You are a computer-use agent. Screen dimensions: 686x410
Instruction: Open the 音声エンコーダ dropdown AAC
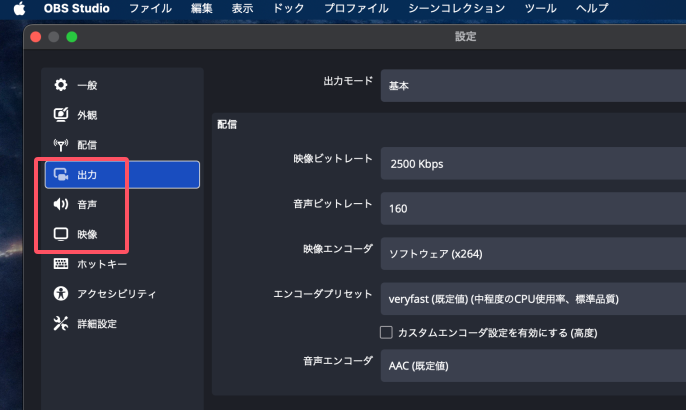[533, 366]
